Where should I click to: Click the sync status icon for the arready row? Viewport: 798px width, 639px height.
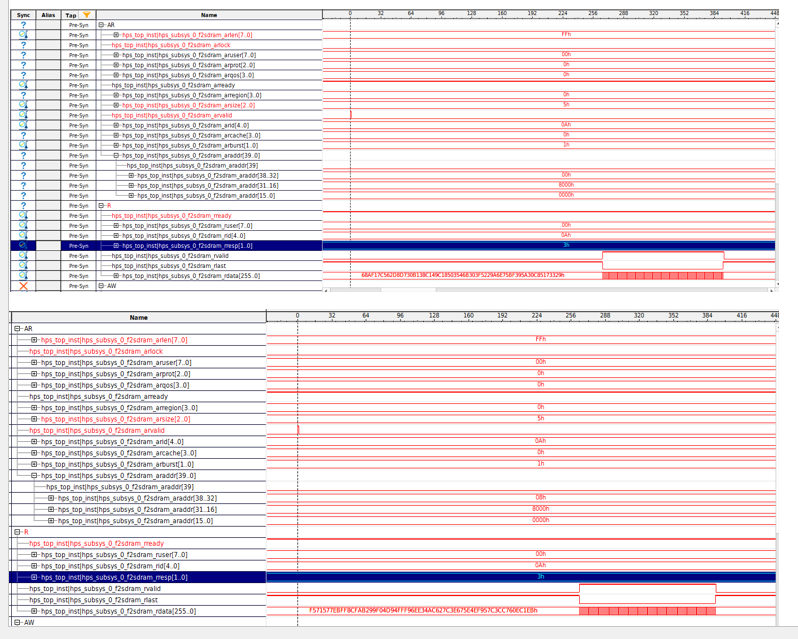point(23,85)
